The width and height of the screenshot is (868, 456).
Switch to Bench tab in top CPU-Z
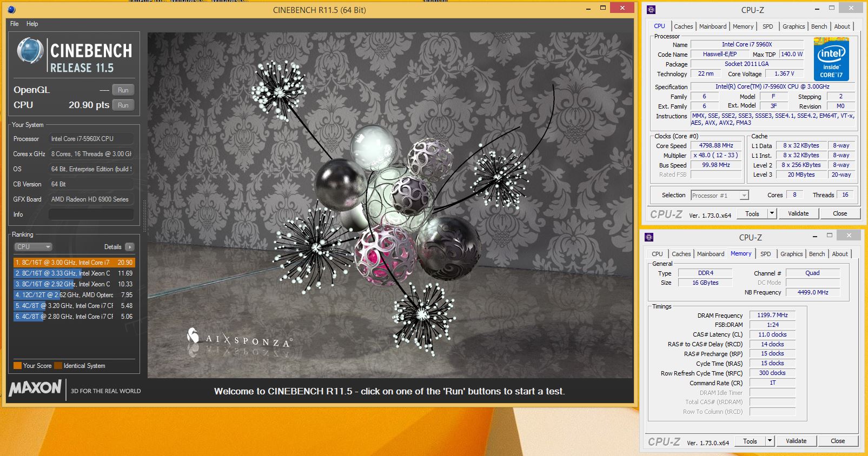click(x=819, y=26)
